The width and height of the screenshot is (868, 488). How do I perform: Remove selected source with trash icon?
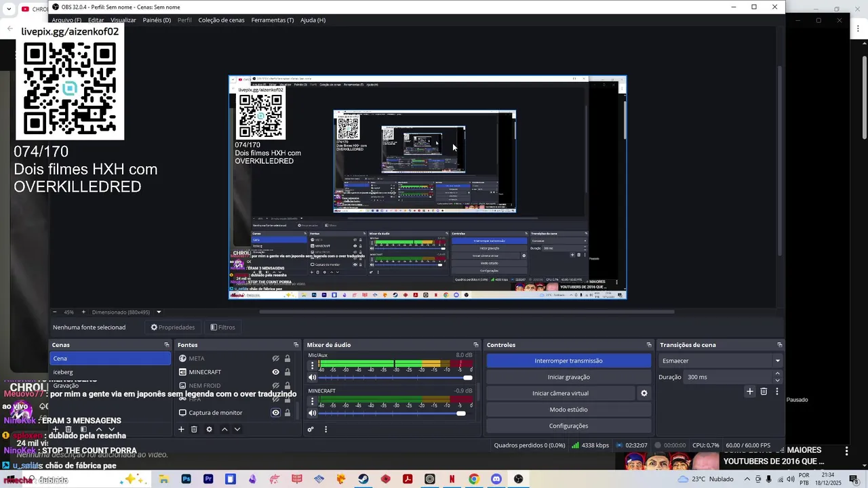tap(194, 429)
